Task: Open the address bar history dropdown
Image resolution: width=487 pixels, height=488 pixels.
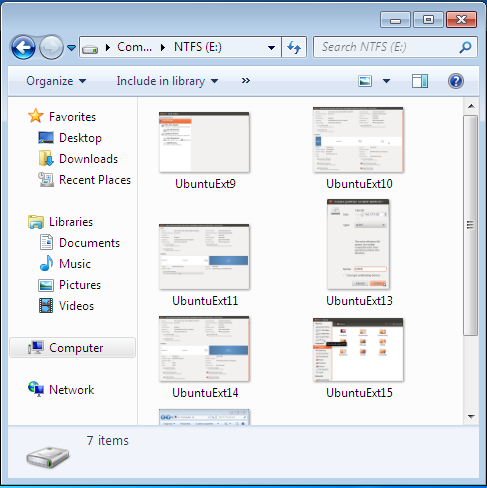Action: coord(271,48)
